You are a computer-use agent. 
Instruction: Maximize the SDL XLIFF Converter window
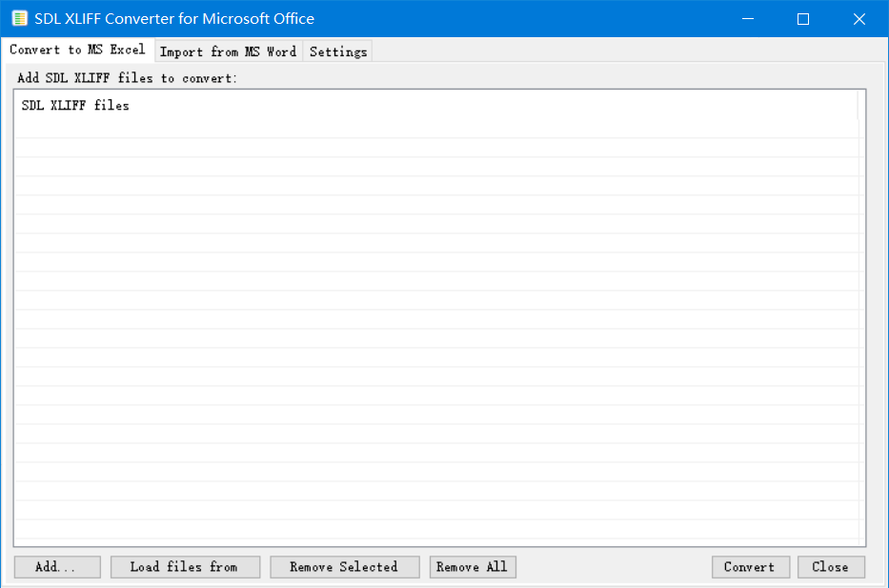[803, 19]
